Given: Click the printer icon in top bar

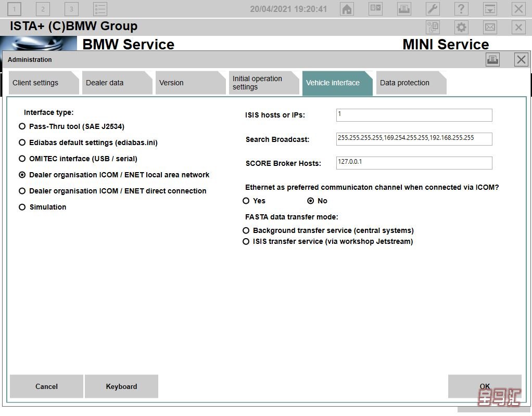Looking at the screenshot, I should 404,9.
